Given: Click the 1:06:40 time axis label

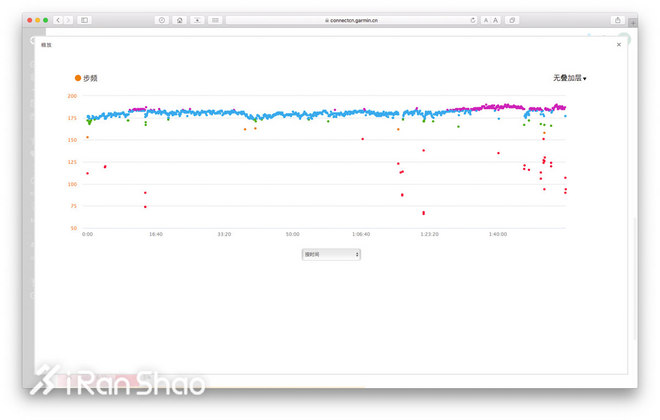Looking at the screenshot, I should click(361, 234).
